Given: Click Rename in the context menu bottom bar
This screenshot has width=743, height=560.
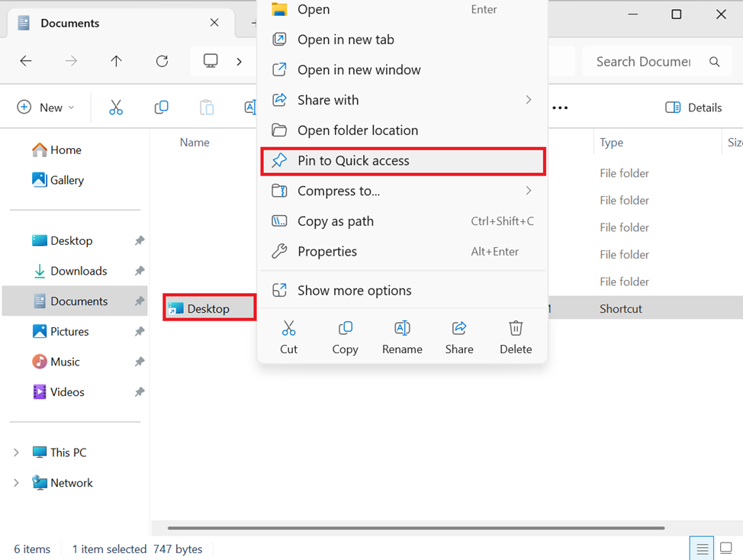Looking at the screenshot, I should pyautogui.click(x=402, y=338).
